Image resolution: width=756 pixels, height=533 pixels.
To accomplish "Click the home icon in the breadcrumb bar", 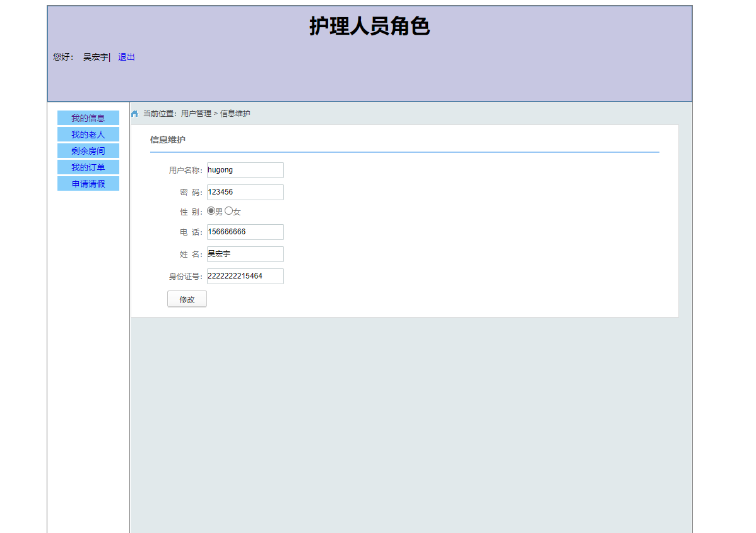I will pos(134,112).
